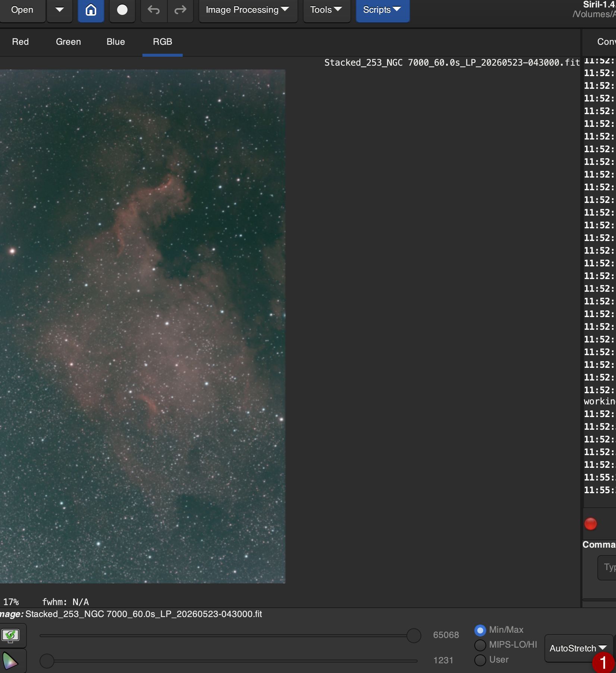
Task: Select the Min/Max radio button
Action: (x=480, y=630)
